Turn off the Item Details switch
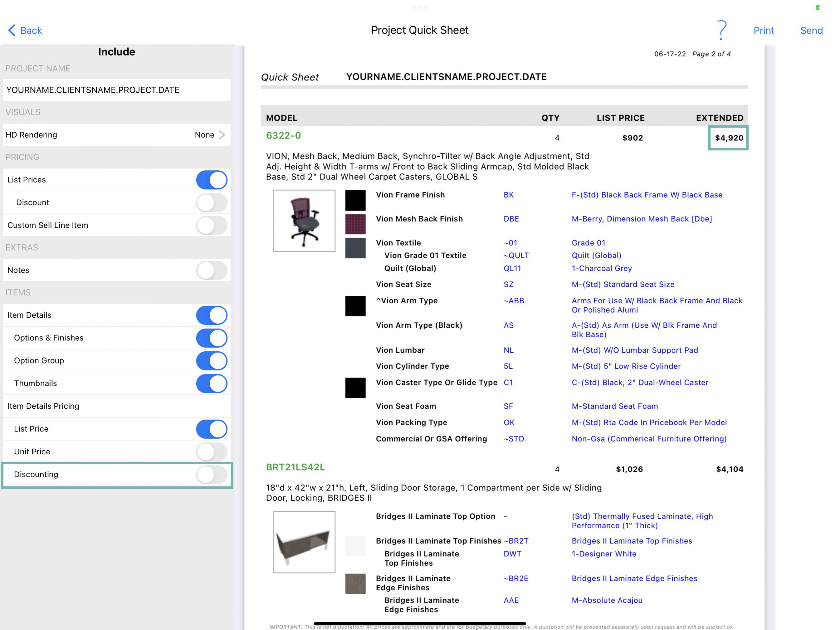840x630 pixels. pyautogui.click(x=212, y=315)
